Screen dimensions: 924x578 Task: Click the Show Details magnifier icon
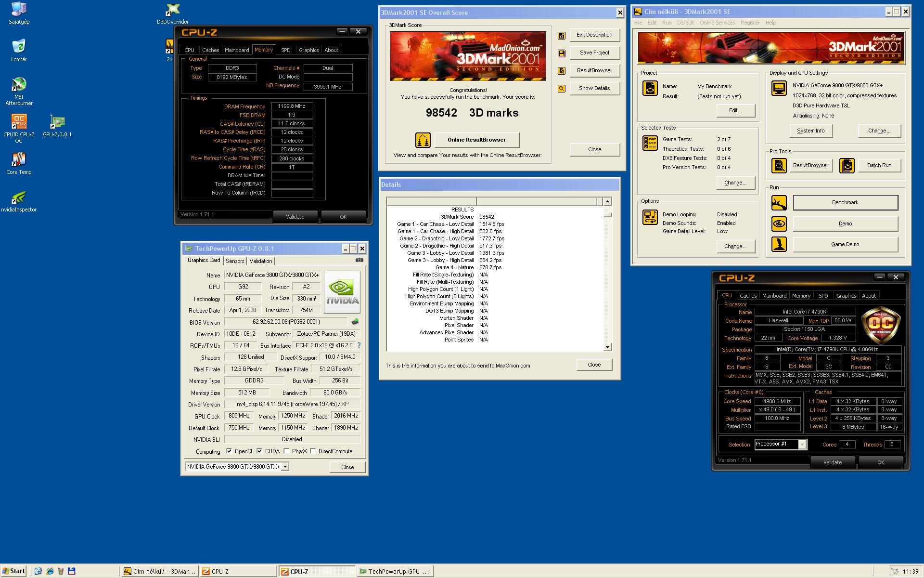[562, 89]
